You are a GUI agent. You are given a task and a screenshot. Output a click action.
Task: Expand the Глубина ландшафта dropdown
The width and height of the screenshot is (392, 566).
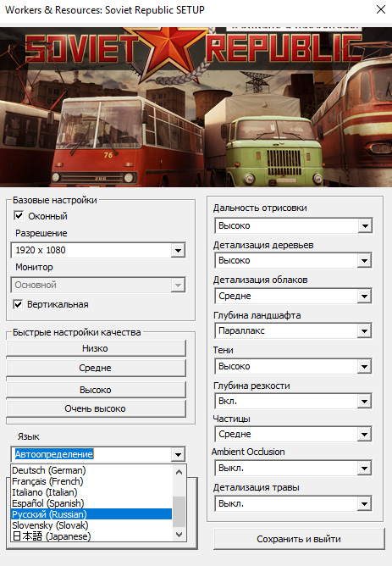click(293, 330)
